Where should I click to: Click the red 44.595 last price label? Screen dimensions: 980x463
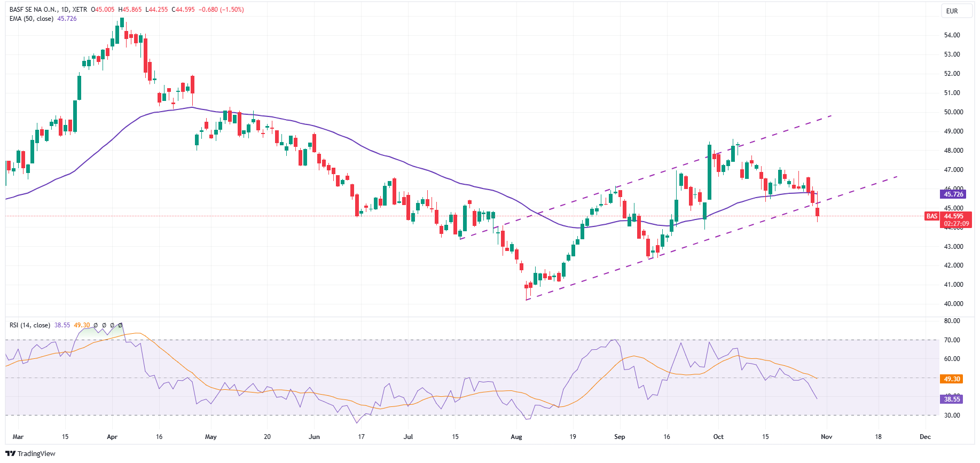(x=954, y=216)
